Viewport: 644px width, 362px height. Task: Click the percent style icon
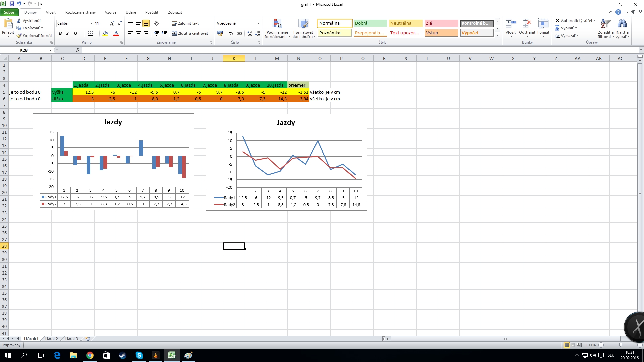point(231,33)
